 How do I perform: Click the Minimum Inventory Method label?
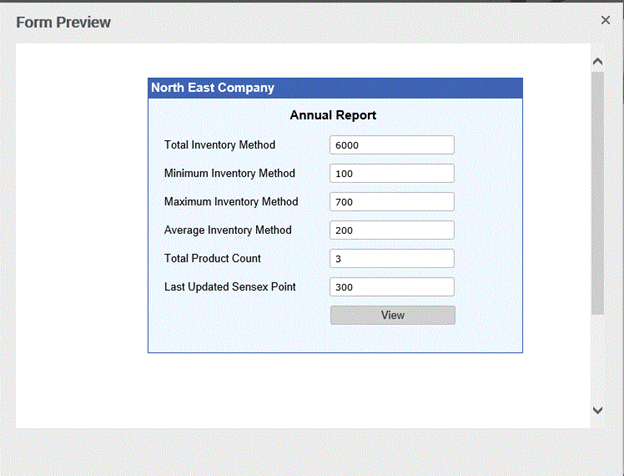coord(229,173)
